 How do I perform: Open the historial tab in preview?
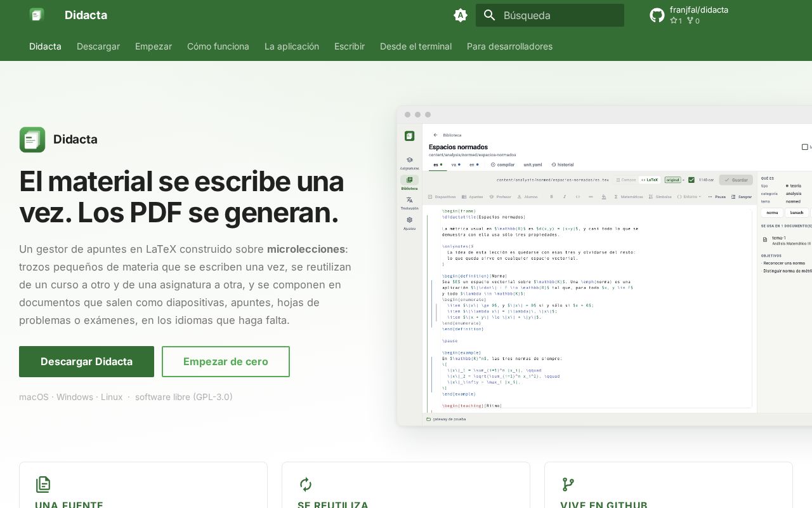563,164
